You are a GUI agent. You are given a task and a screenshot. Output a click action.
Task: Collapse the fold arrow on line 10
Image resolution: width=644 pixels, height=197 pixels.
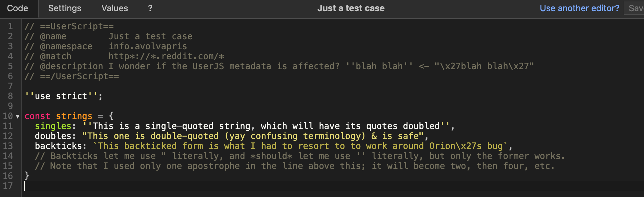(18, 117)
